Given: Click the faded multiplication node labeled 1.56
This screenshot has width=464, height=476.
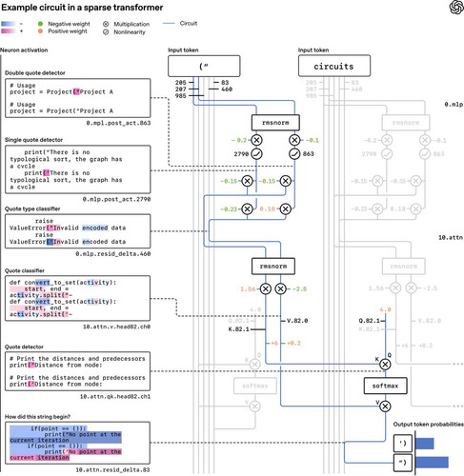Looking at the screenshot, I should 395,288.
